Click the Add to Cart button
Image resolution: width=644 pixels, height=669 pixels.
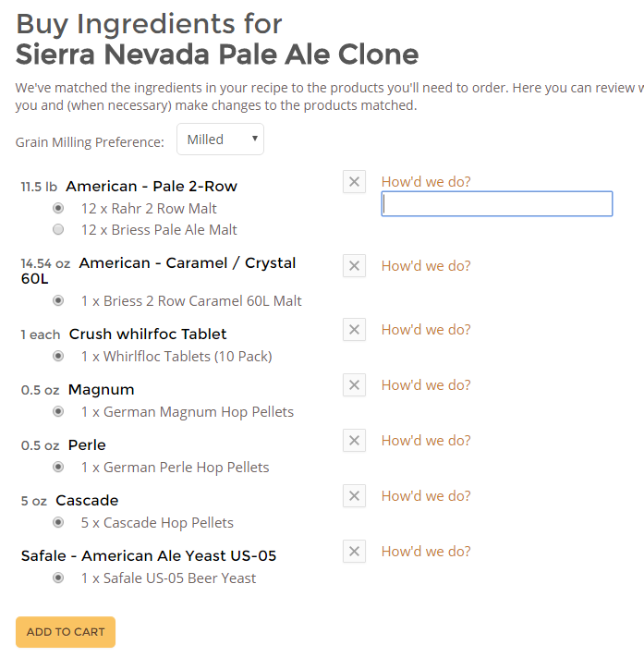point(66,632)
